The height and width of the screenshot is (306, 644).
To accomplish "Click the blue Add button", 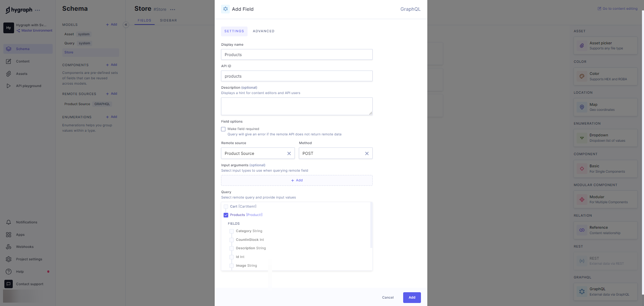I will point(412,298).
